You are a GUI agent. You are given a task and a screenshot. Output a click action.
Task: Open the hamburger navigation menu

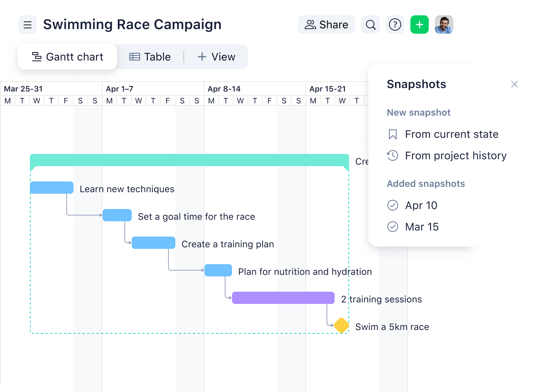point(27,24)
